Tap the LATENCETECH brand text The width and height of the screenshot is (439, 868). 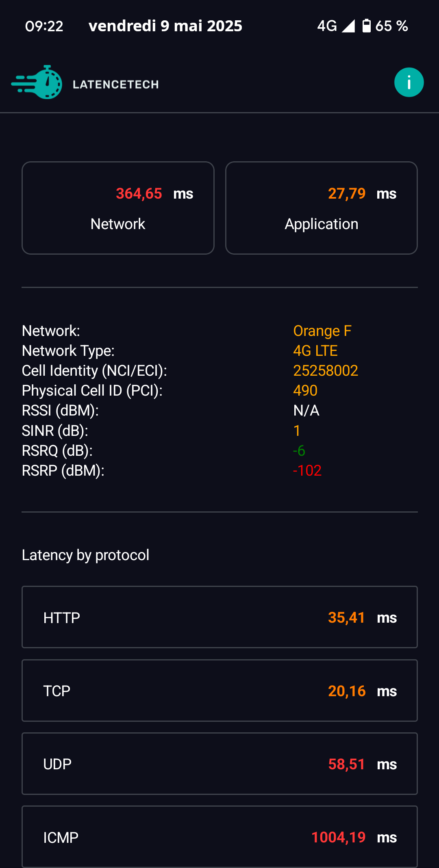pos(115,84)
